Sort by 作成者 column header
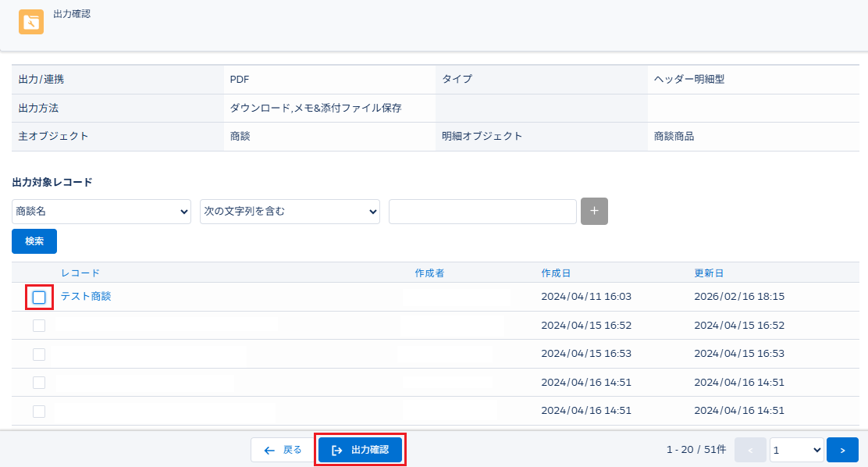This screenshot has width=868, height=467. point(429,273)
